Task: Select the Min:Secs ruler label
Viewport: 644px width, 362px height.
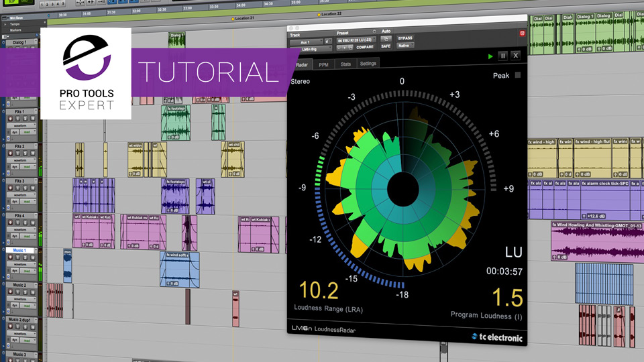Action: (16, 18)
